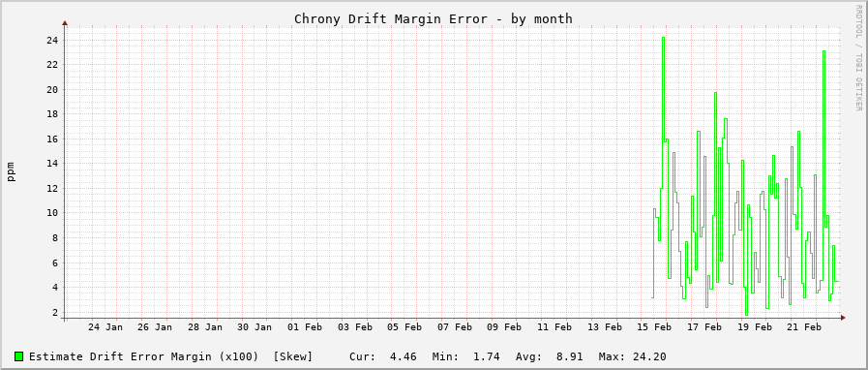Click the 'Cur: 4.46' value
Image resolution: width=868 pixels, height=370 pixels.
pos(382,356)
